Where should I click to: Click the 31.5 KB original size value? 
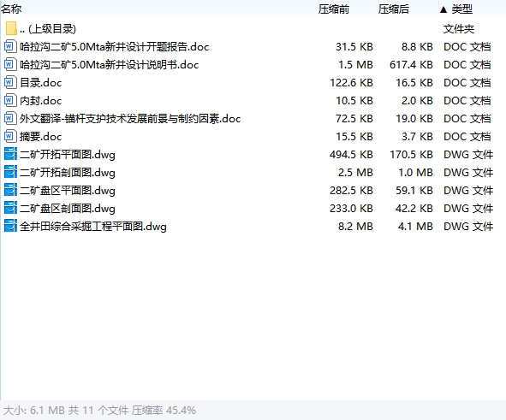[x=354, y=47]
